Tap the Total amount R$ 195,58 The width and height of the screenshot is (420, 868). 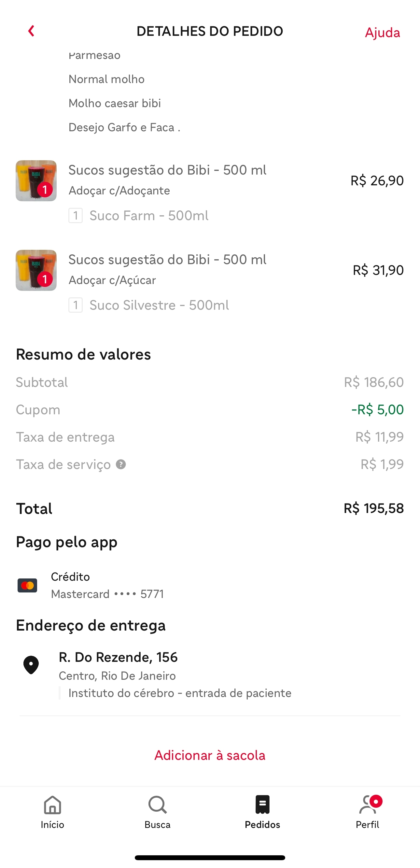pyautogui.click(x=373, y=508)
